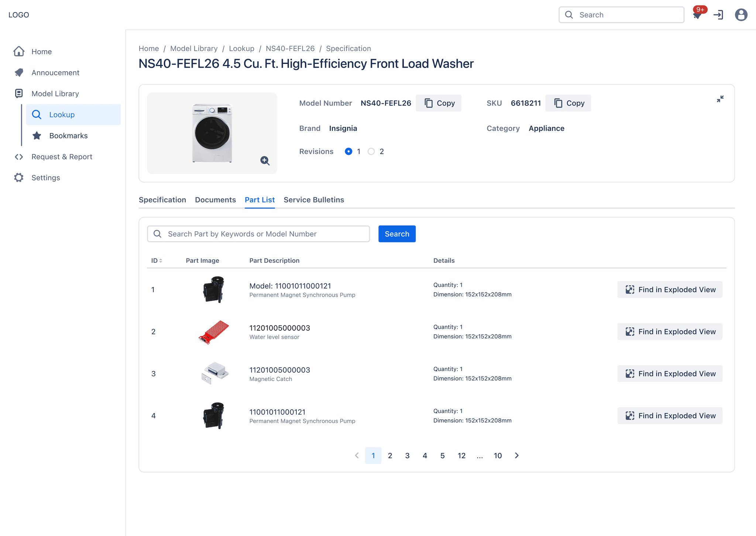Click the Magnetic Catch part thumbnail
Image resolution: width=756 pixels, height=536 pixels.
coord(214,373)
